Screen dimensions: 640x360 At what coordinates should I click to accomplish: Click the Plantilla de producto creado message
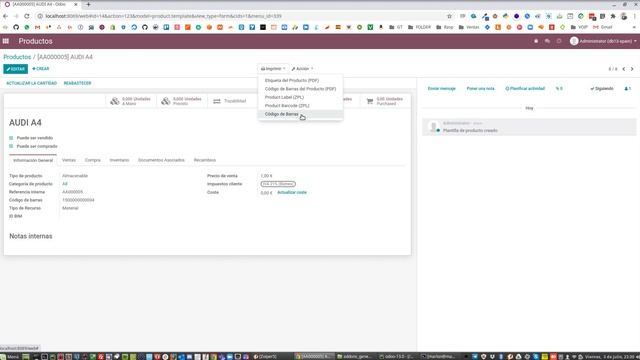click(470, 131)
